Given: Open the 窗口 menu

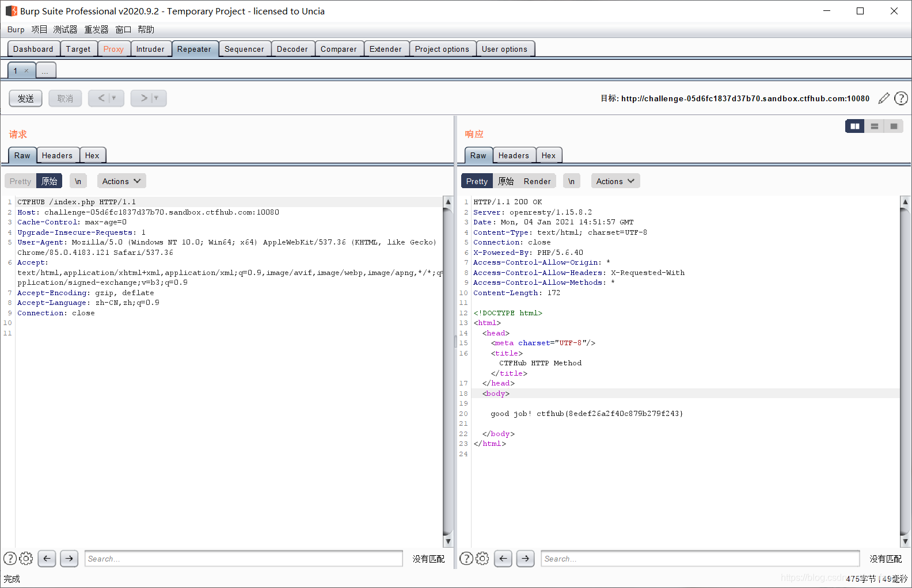Looking at the screenshot, I should point(123,29).
